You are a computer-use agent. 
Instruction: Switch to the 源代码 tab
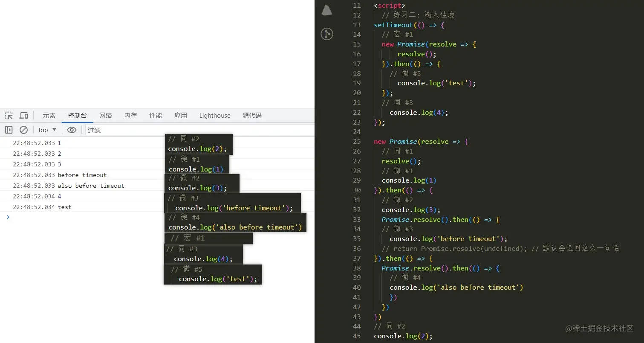252,116
